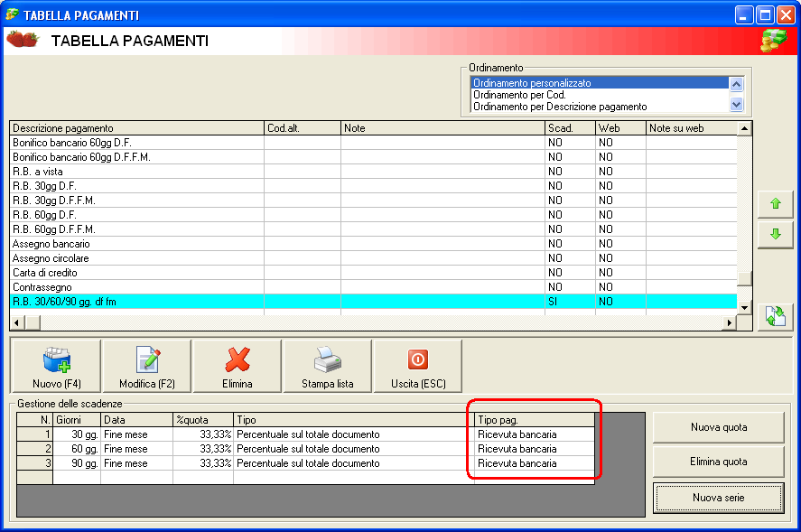The width and height of the screenshot is (801, 532).
Task: Click the 60 gg. cell in installments
Action: click(77, 449)
